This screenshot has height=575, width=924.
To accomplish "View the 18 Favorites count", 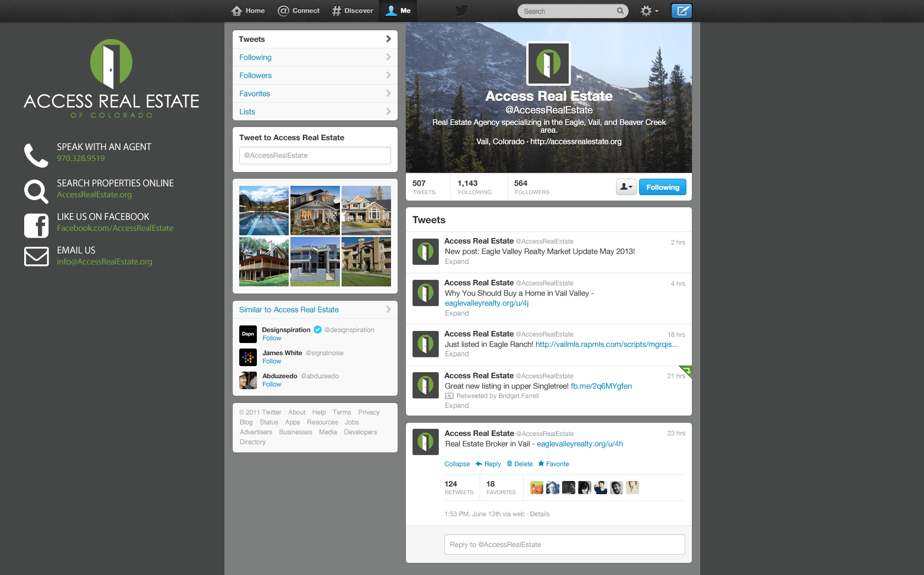I will (501, 488).
